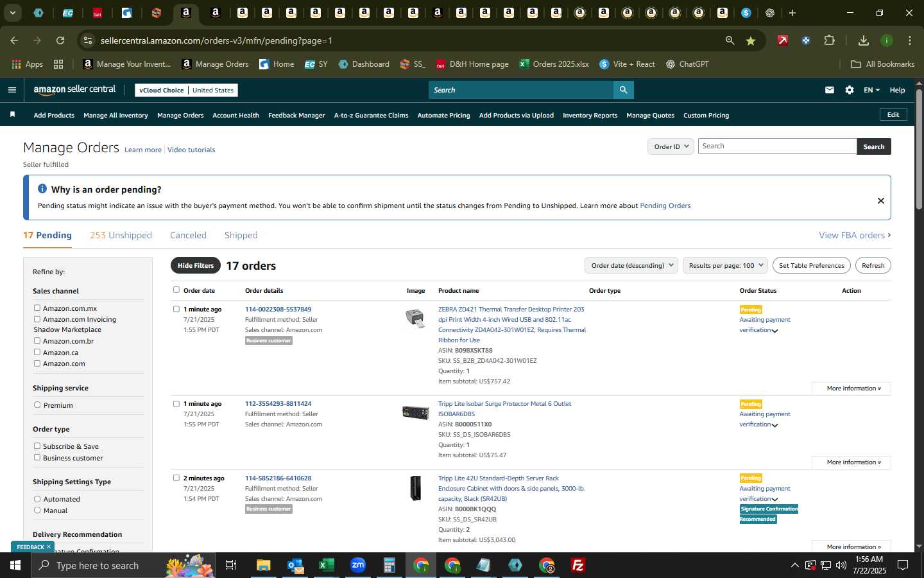Click the Refresh orders button
Screen dimensions: 924x578
pyautogui.click(x=873, y=265)
